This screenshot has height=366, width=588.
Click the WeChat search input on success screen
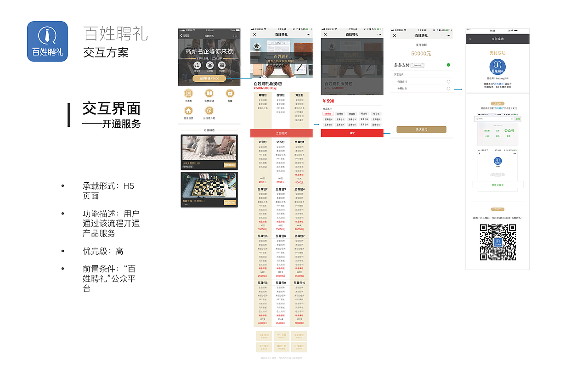coord(494,118)
